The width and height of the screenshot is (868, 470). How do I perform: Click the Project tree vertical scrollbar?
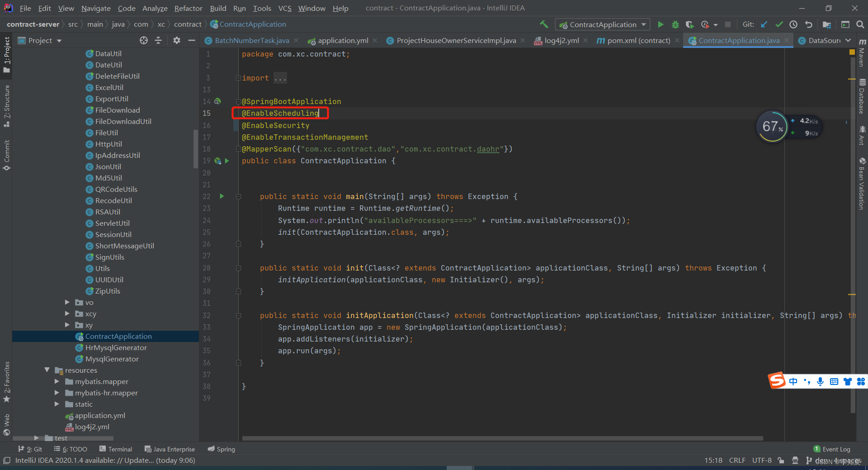pyautogui.click(x=196, y=149)
